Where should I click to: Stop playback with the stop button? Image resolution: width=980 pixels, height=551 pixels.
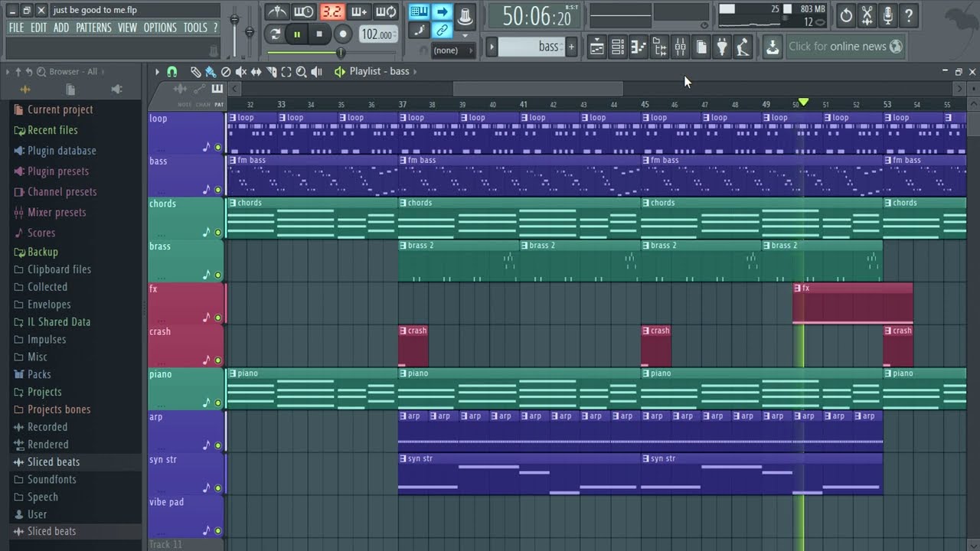[319, 34]
